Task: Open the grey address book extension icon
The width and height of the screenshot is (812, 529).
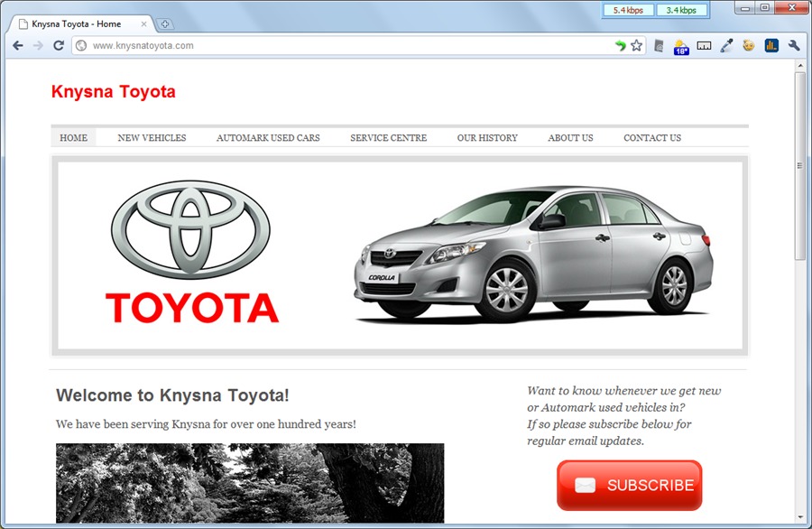Action: pyautogui.click(x=659, y=46)
